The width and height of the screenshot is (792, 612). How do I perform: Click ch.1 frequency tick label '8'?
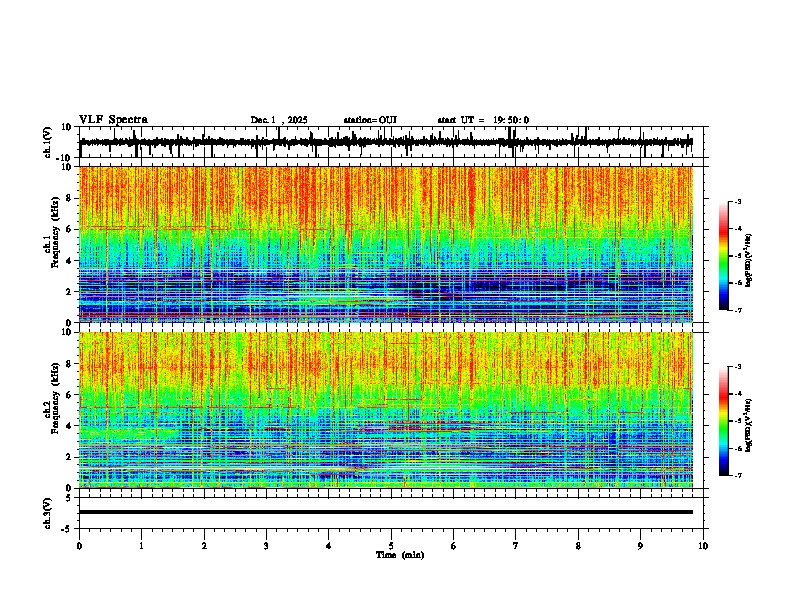pos(70,198)
